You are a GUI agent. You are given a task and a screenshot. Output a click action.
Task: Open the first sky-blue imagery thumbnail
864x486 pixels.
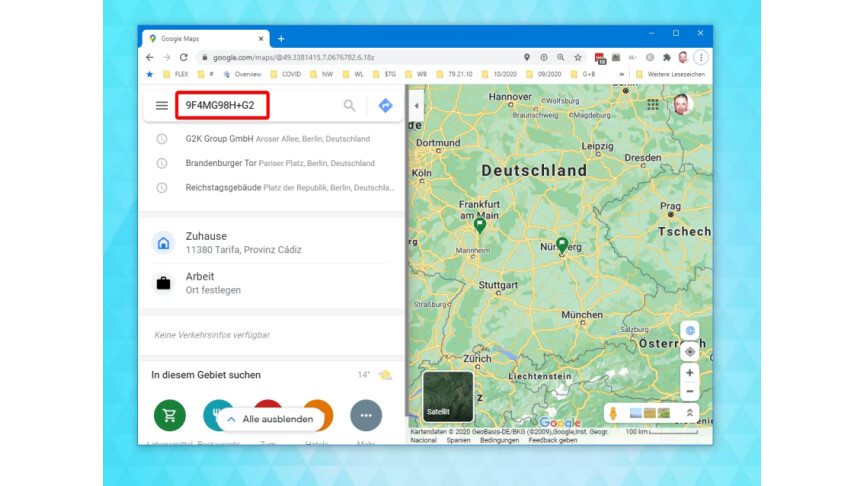tap(635, 413)
